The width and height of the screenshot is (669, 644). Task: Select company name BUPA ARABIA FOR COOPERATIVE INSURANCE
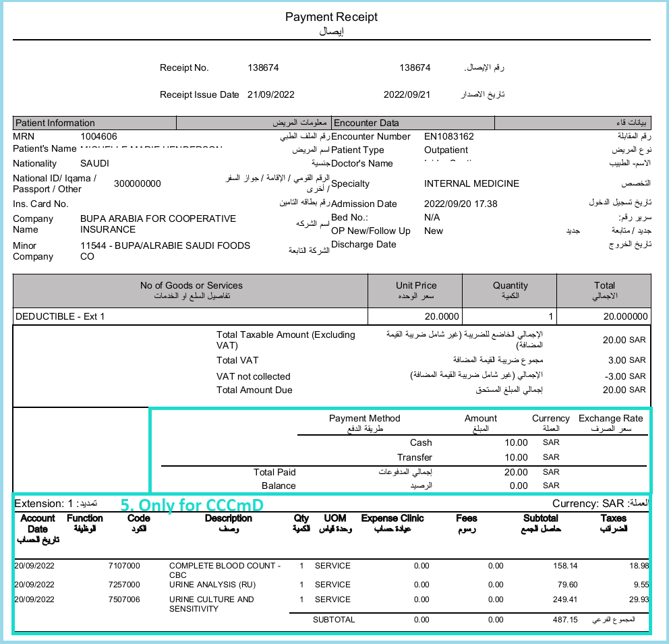point(158,224)
